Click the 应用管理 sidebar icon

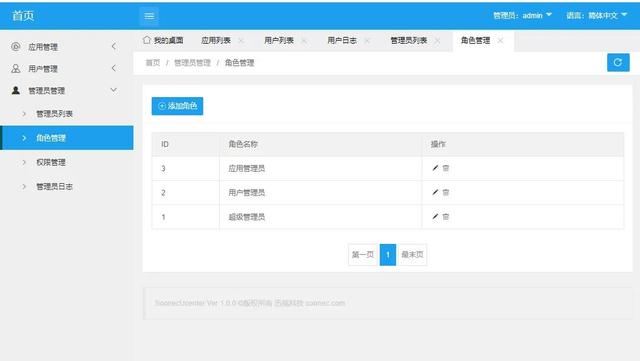pos(16,47)
